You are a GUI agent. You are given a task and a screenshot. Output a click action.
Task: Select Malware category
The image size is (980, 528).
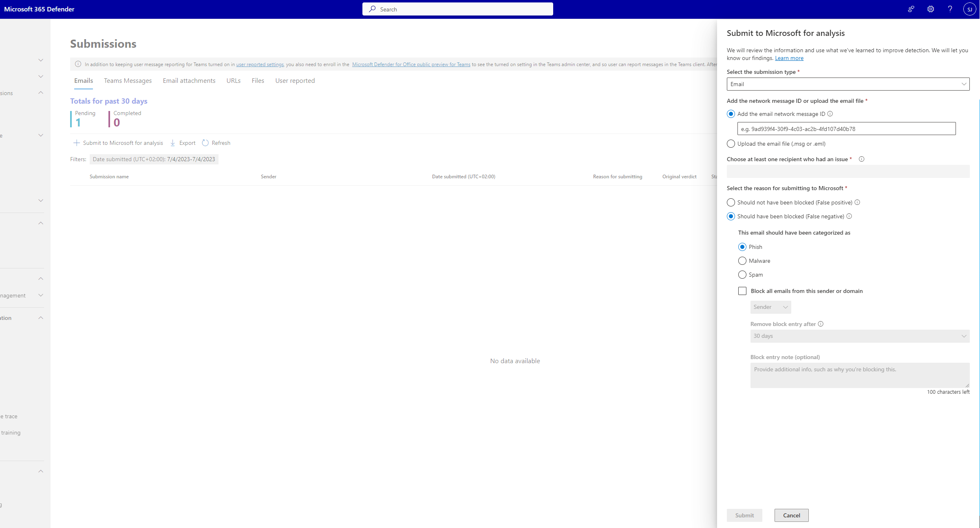point(742,261)
